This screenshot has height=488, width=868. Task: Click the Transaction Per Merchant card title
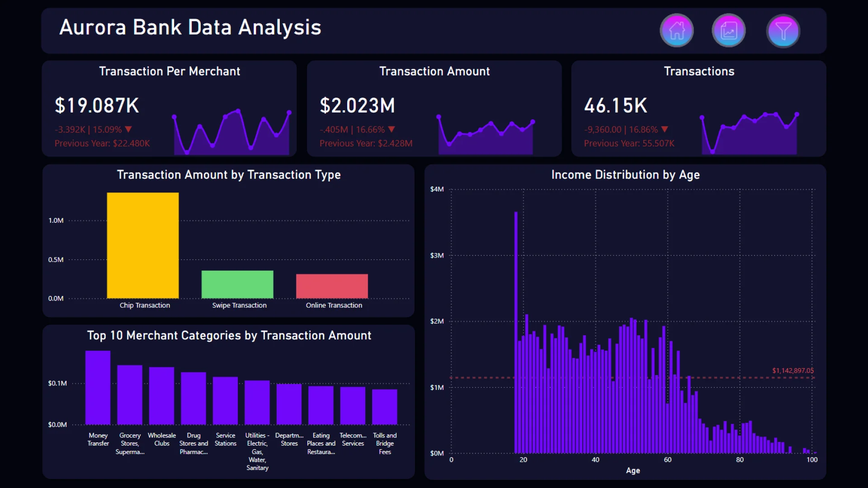170,71
